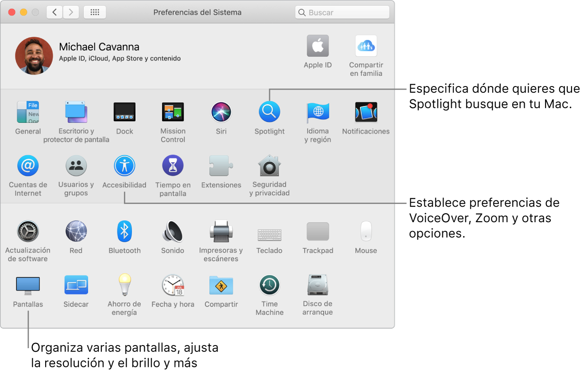588x373 pixels.
Task: Open Extensiones preferences
Action: (221, 166)
